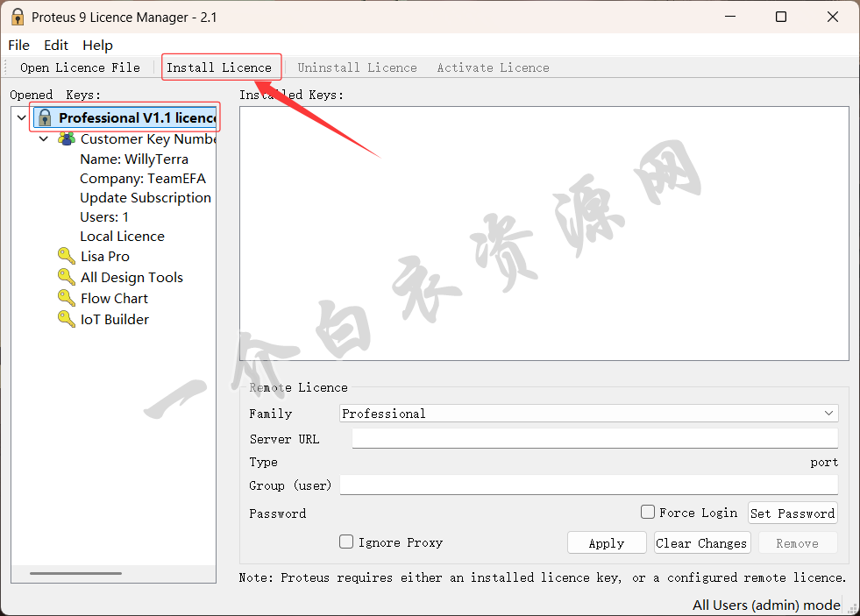
Task: Select the Local Licence entry
Action: (123, 237)
